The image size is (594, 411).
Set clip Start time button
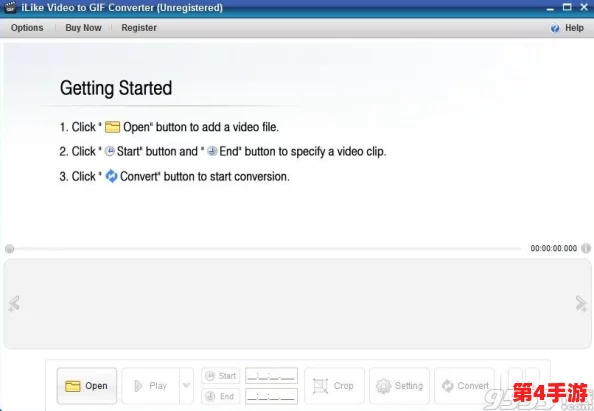coord(220,376)
